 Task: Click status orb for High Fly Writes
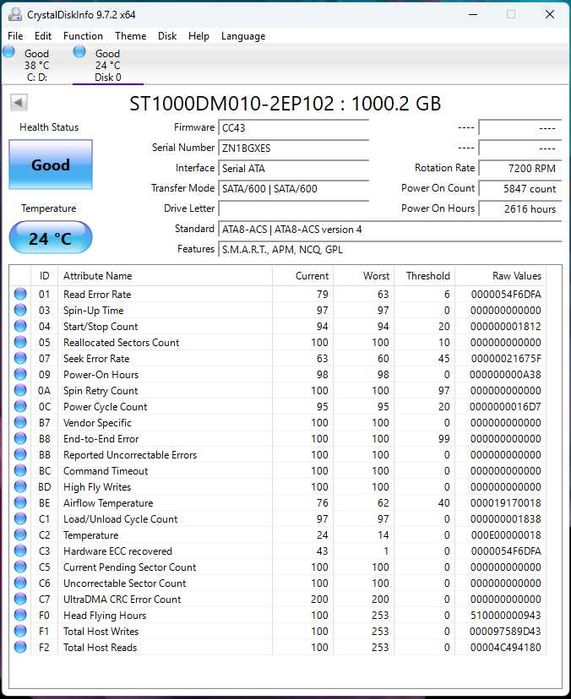pyautogui.click(x=20, y=486)
